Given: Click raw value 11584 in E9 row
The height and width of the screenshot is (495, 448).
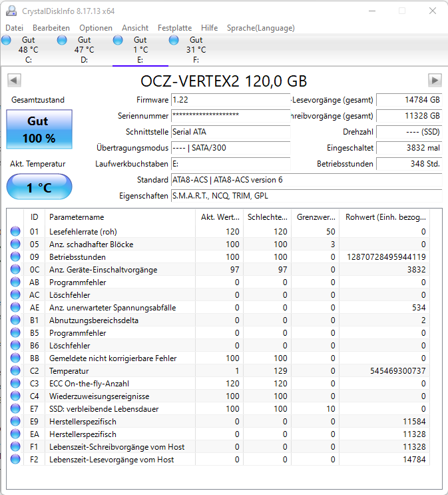Looking at the screenshot, I should (414, 422).
